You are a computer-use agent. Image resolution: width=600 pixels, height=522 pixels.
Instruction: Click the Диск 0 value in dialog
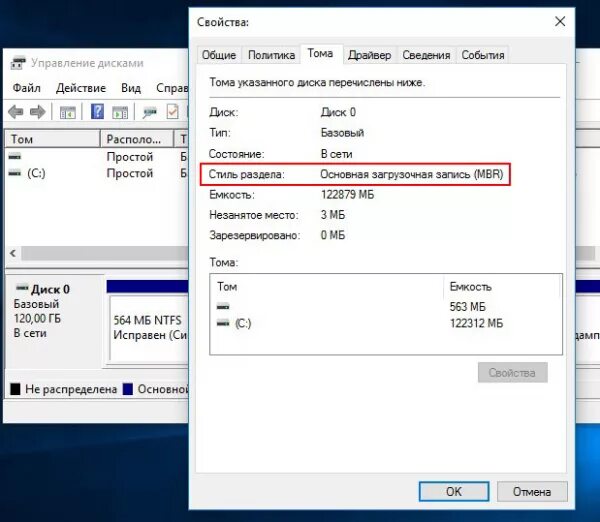pos(338,112)
